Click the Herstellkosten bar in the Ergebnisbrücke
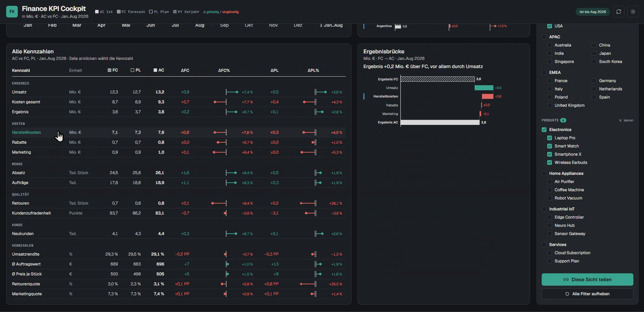Viewport: 644px width, 312px height. click(x=488, y=96)
